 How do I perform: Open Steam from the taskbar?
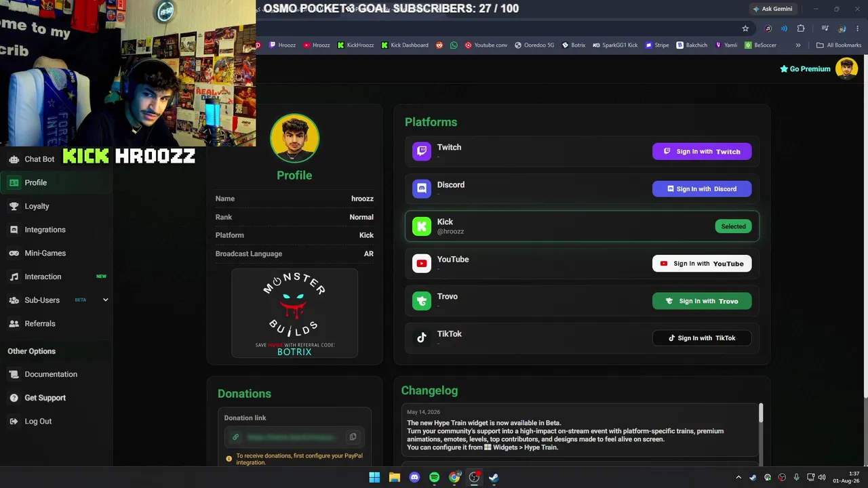tap(494, 477)
